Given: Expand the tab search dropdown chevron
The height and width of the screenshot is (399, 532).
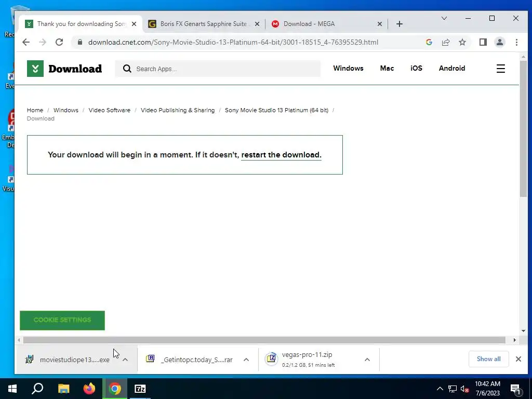Looking at the screenshot, I should [x=444, y=18].
